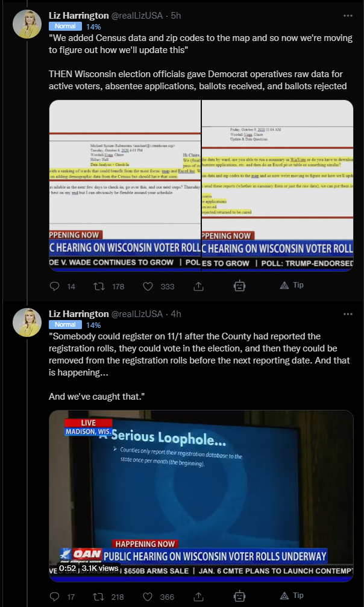
Task: Open the left document image in the first tweet
Action: [x=125, y=186]
